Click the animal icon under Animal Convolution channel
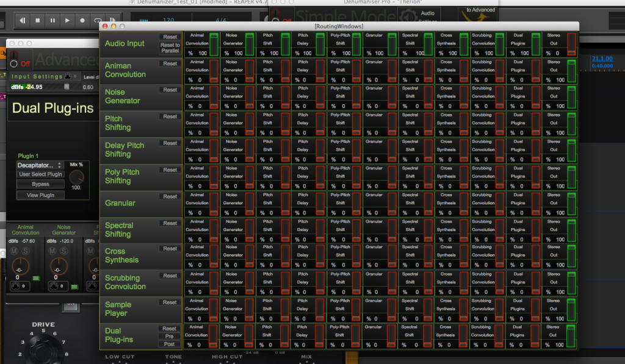 click(x=16, y=285)
